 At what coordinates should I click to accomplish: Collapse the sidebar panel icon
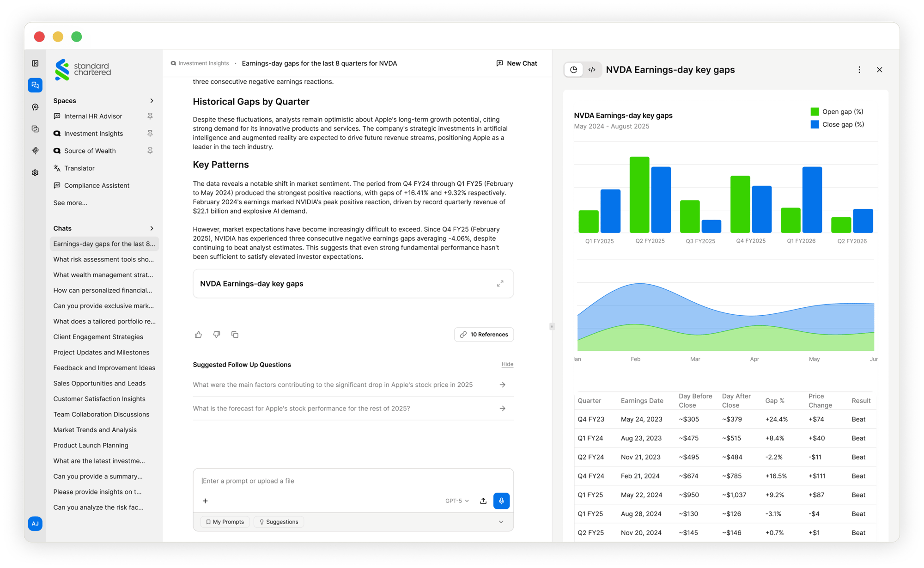coord(35,63)
